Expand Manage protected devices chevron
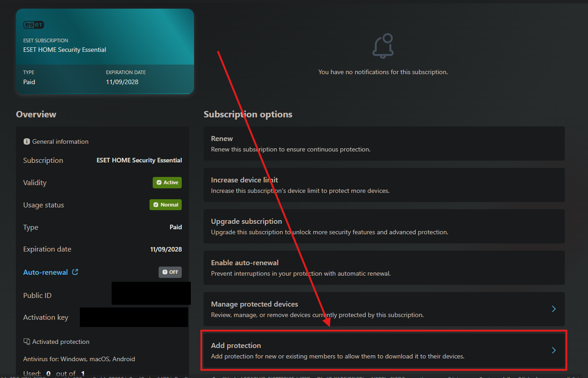 click(553, 309)
